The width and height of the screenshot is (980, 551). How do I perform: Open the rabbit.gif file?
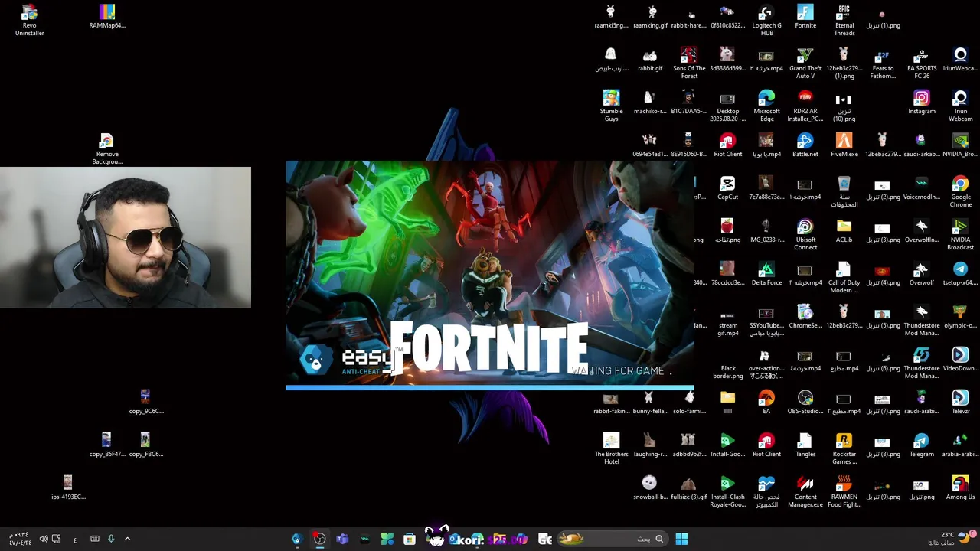pyautogui.click(x=650, y=60)
